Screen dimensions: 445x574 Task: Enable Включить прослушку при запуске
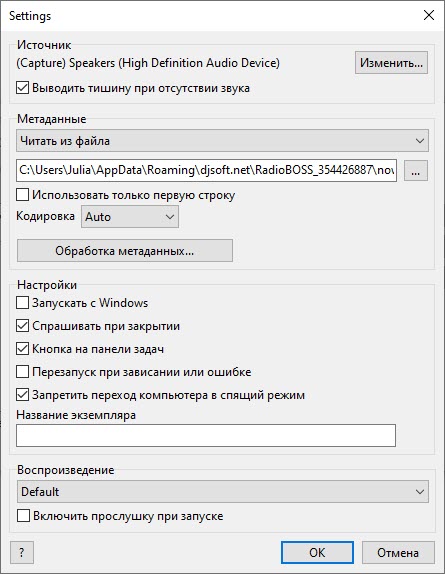[x=23, y=516]
